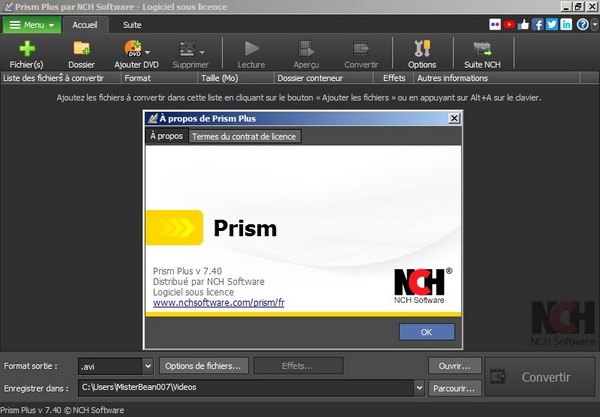Click the Prism Plus v 7.40 text in the about dialog
The image size is (600, 417).
(x=188, y=271)
